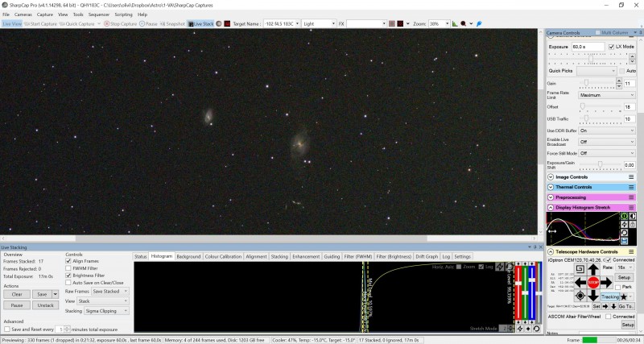Click reset stretch circular arrow icon in panel
This screenshot has width=644, height=344.
pyautogui.click(x=625, y=233)
